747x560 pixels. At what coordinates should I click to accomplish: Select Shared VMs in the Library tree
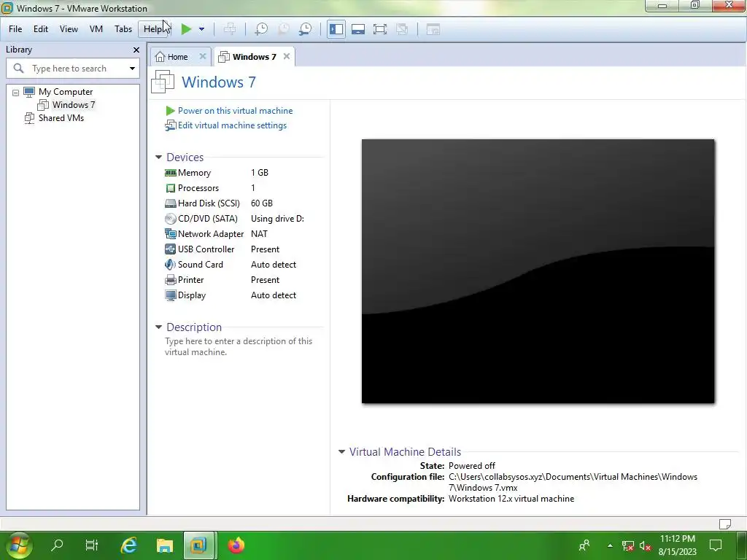click(61, 117)
